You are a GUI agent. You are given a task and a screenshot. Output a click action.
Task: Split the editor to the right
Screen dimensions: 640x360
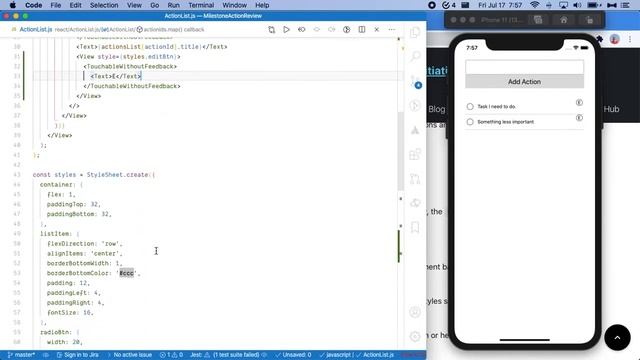(362, 29)
